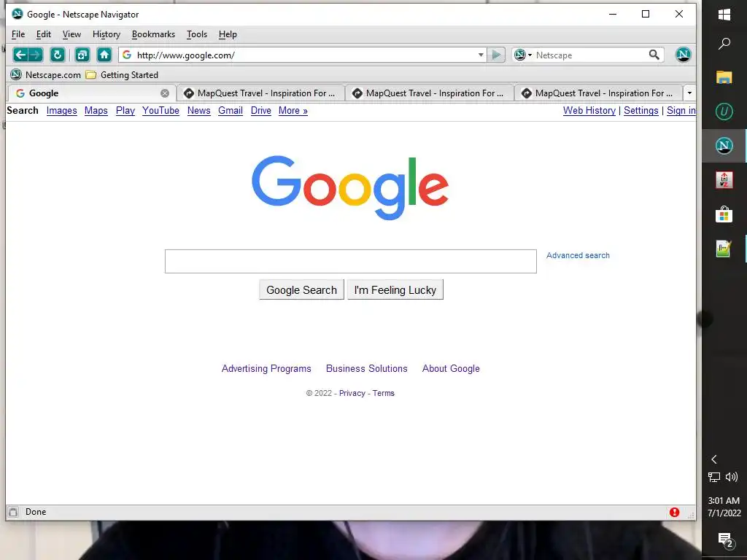Viewport: 747px width, 560px height.
Task: Click the network tray icon
Action: [714, 477]
